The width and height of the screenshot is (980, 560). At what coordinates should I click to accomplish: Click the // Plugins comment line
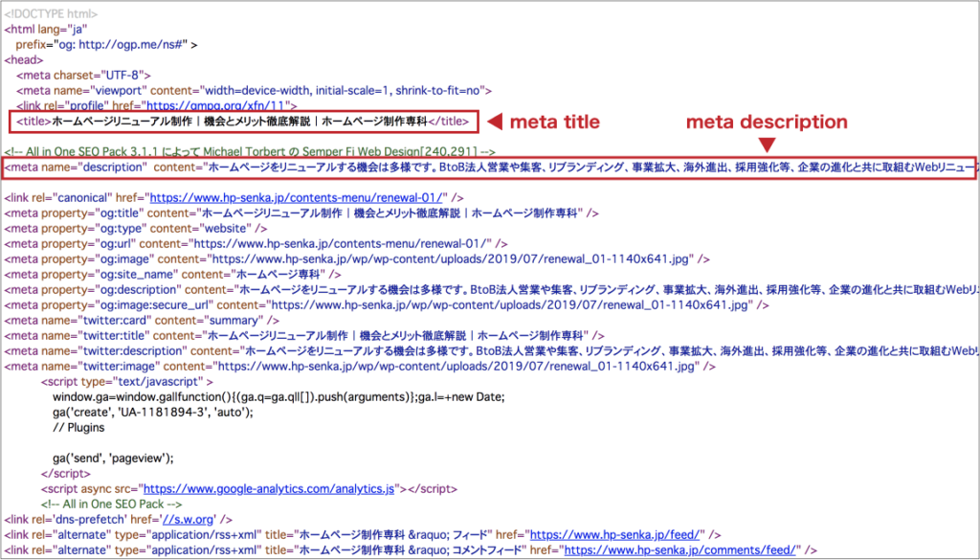pyautogui.click(x=78, y=428)
